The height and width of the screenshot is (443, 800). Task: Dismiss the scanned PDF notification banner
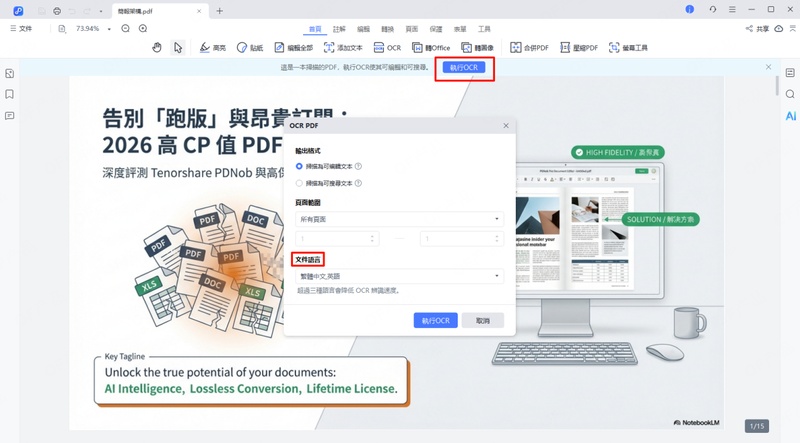tap(768, 67)
